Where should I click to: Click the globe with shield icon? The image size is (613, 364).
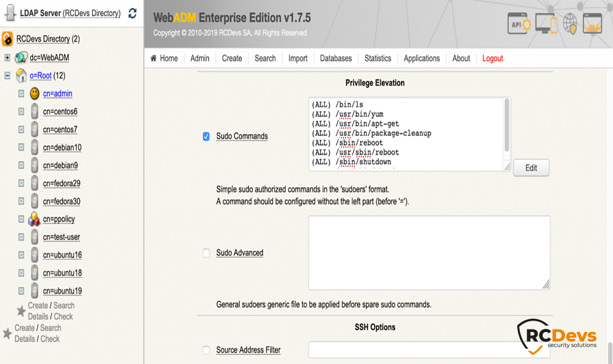pyautogui.click(x=570, y=24)
